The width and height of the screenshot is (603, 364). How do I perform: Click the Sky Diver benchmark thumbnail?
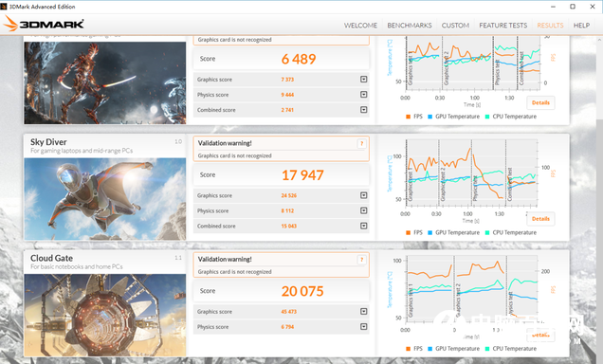pyautogui.click(x=105, y=199)
